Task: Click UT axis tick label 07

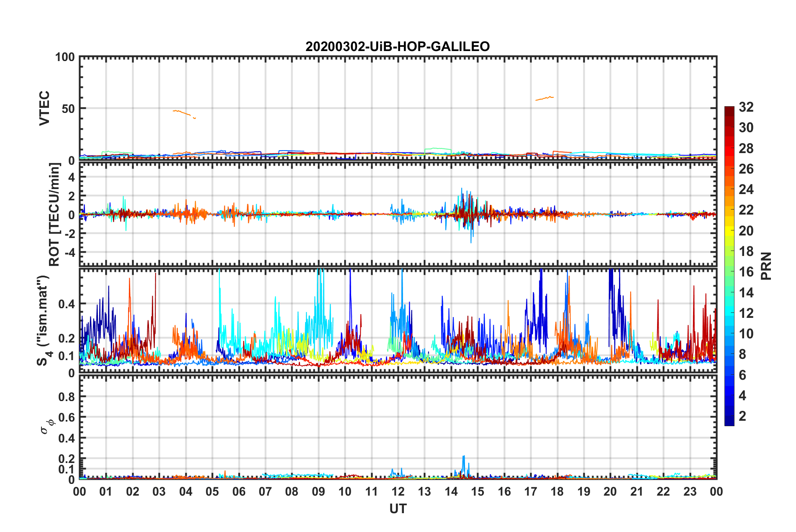Action: point(265,491)
